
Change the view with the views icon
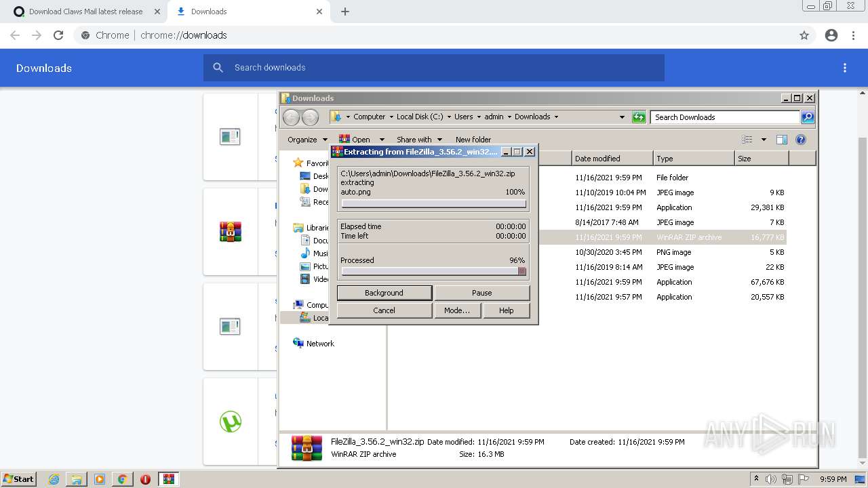(x=747, y=140)
